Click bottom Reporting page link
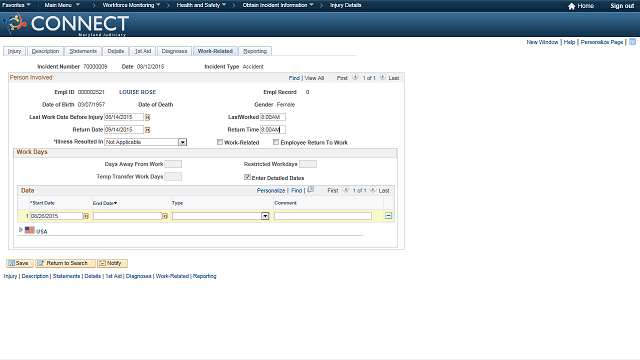The width and height of the screenshot is (640, 360). [204, 276]
